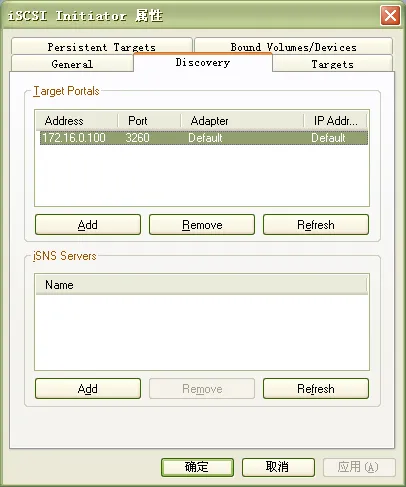Refresh the iSNS Servers list

316,389
